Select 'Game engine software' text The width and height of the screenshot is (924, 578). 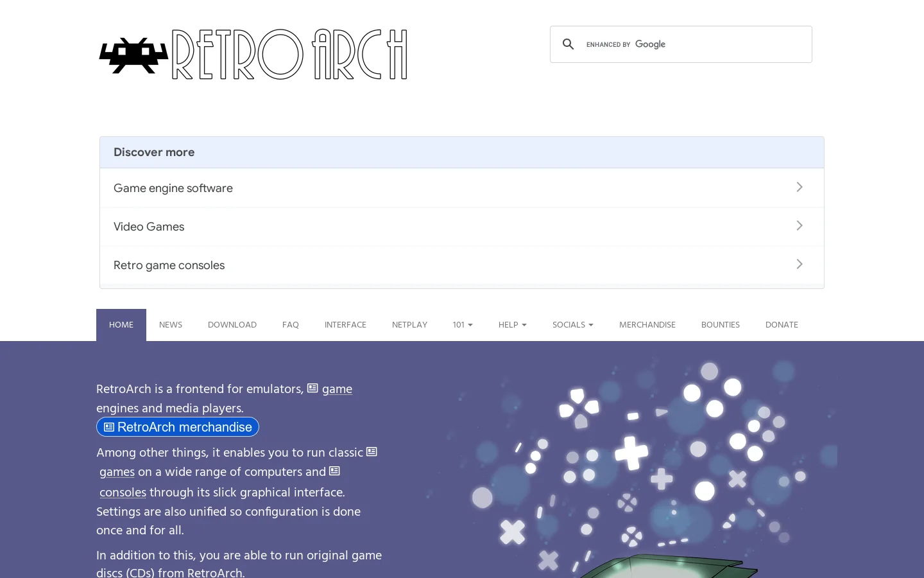[x=173, y=188]
